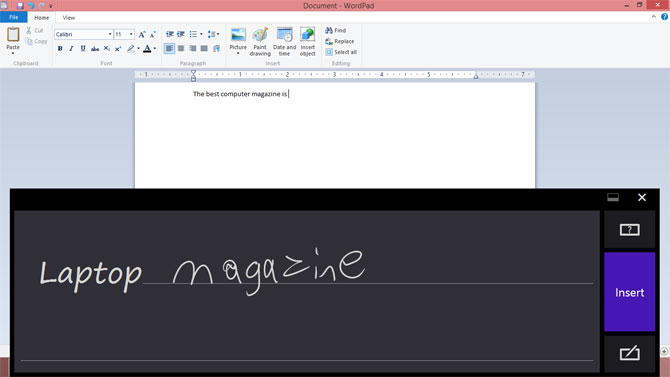The height and width of the screenshot is (377, 670).
Task: Justify the paragraph text
Action: coord(204,49)
